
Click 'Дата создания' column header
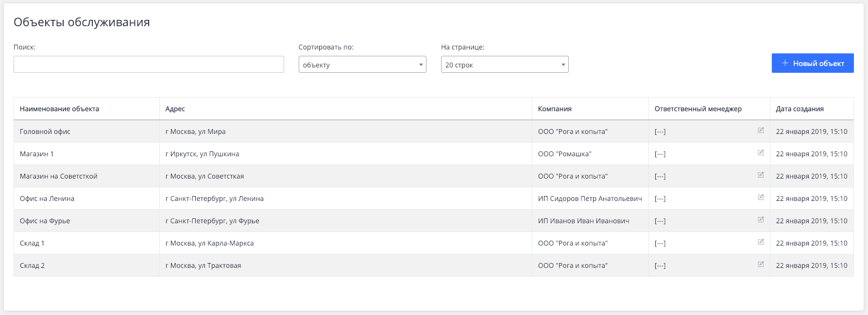(x=800, y=109)
